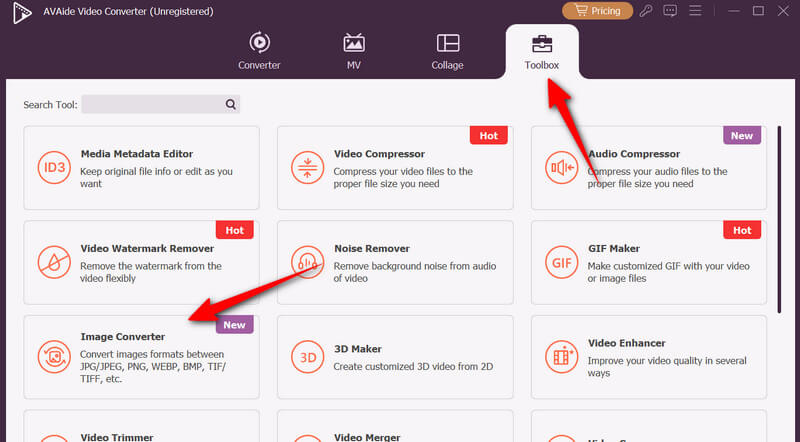
Task: Select the Toolbox tab
Action: pyautogui.click(x=542, y=52)
